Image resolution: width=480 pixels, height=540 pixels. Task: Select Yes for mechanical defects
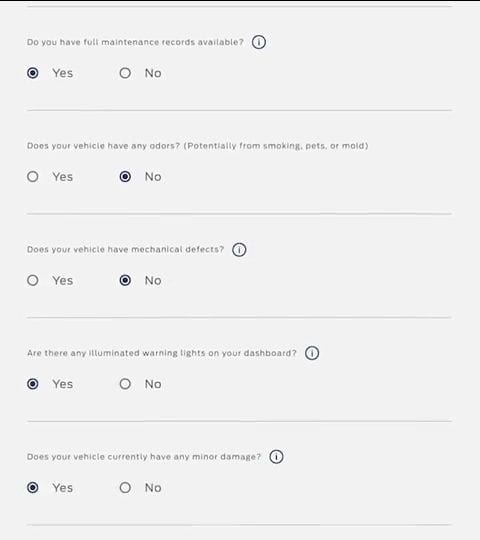(x=33, y=280)
